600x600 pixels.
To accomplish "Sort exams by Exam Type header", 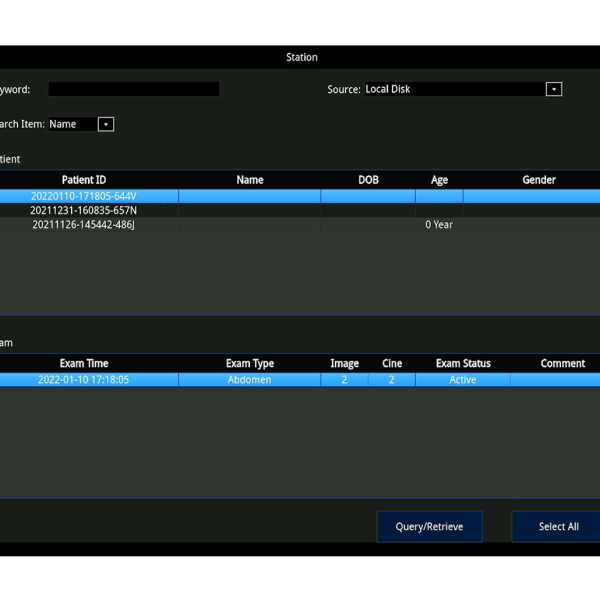I will (250, 363).
